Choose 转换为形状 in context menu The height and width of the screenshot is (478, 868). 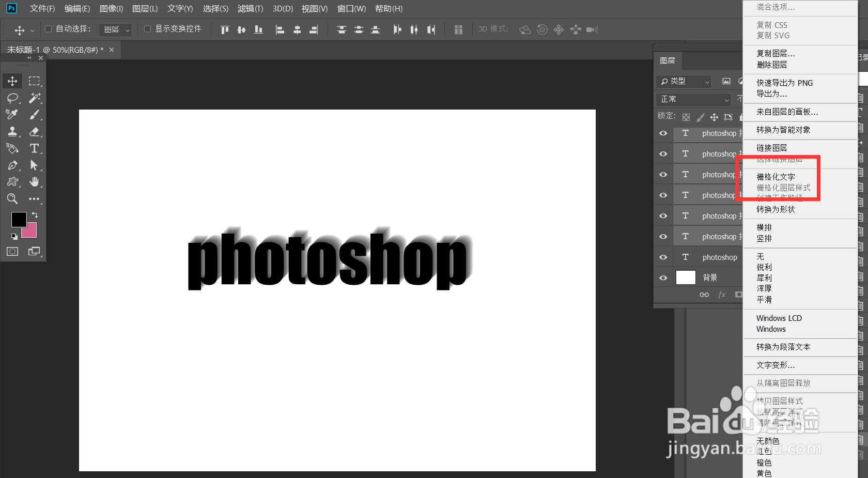[776, 209]
